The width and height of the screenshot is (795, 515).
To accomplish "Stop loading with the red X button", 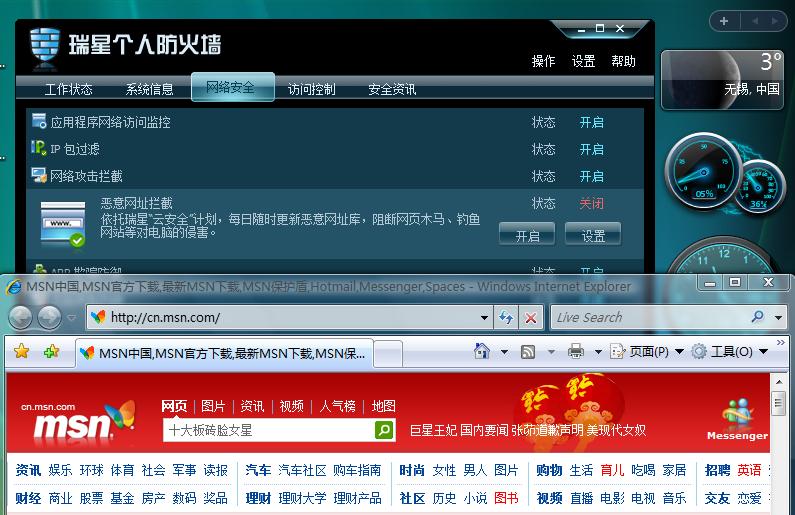I will pyautogui.click(x=531, y=317).
